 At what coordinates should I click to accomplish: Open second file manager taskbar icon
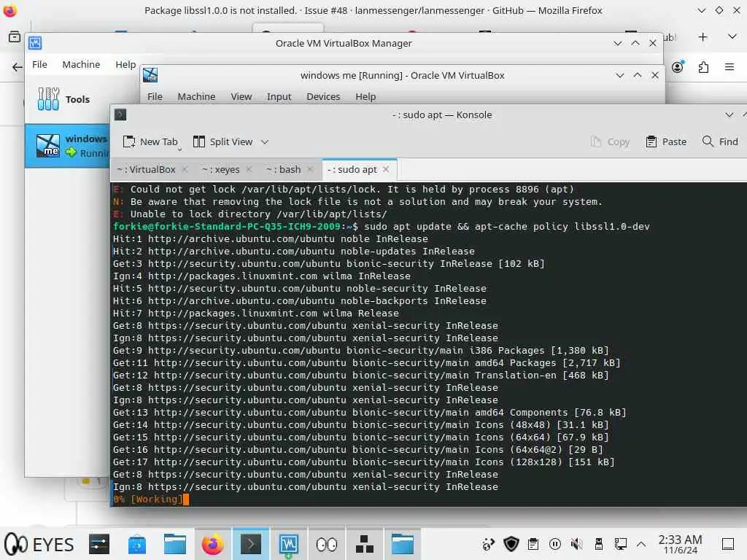tap(403, 544)
